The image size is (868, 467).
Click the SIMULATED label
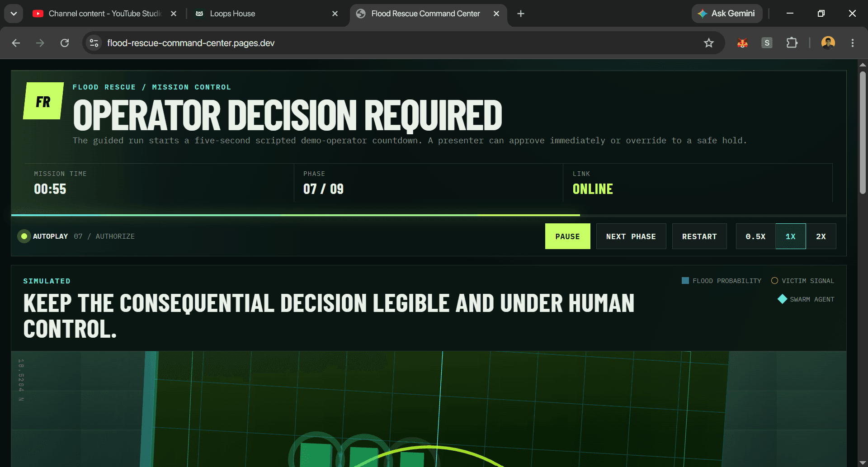tap(47, 281)
